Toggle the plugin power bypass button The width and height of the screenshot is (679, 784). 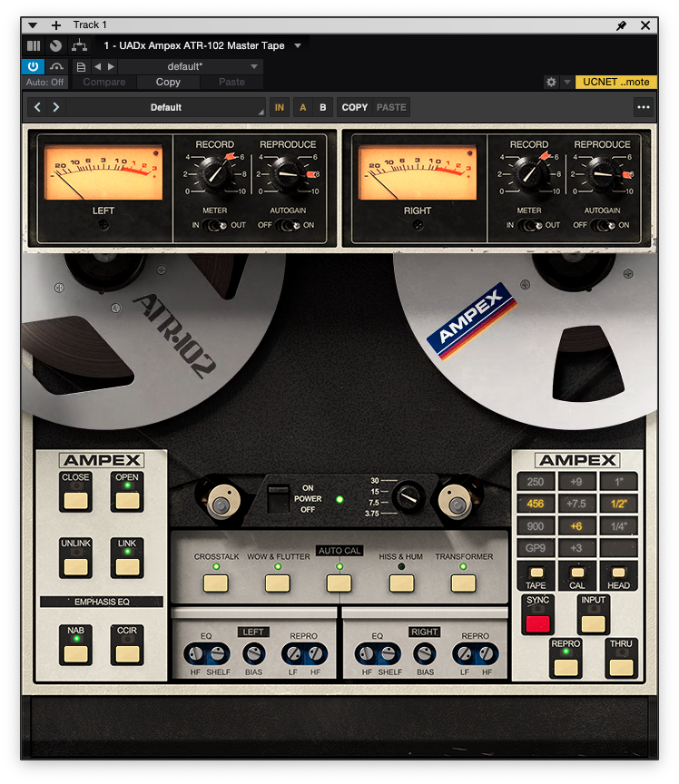point(33,66)
